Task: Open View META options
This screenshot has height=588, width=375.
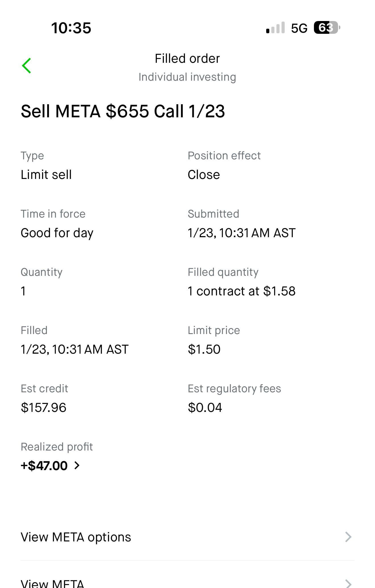Action: (x=76, y=537)
